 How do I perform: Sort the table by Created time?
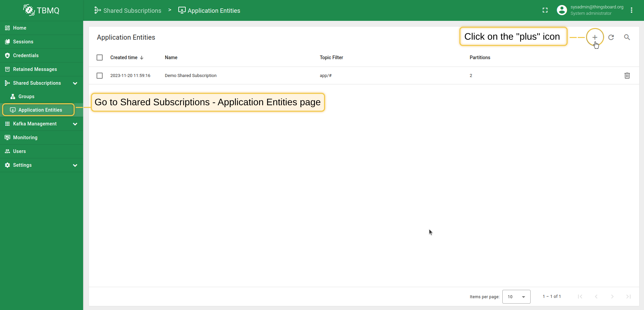click(x=124, y=57)
